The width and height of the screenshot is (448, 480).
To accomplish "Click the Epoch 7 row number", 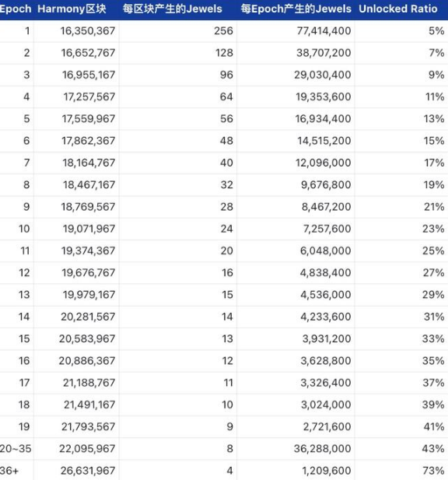I will 27,163.
